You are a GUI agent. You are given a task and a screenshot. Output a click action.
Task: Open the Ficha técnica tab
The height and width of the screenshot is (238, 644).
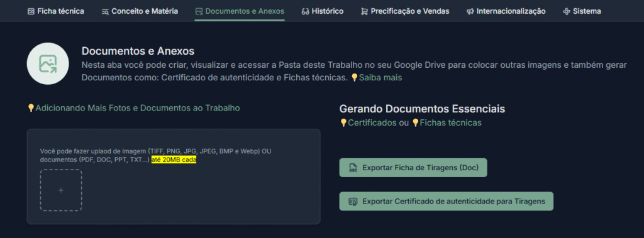pyautogui.click(x=55, y=11)
